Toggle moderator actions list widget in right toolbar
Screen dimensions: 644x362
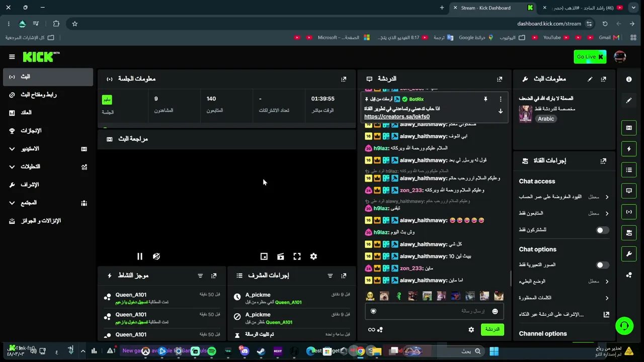click(x=629, y=170)
